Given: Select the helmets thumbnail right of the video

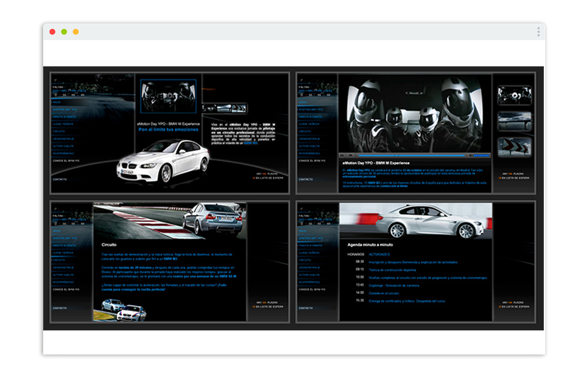Looking at the screenshot, I should [514, 96].
